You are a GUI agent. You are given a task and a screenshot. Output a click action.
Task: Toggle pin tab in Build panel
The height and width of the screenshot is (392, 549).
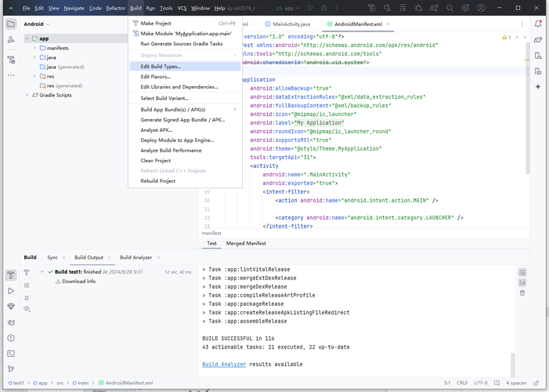click(x=27, y=298)
